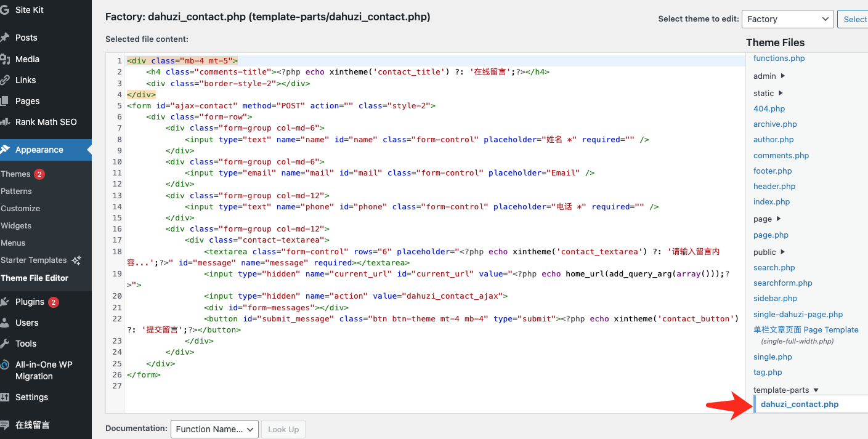Go to Widgets under Appearance
Screen dimensions: 868x439
[x=16, y=226]
